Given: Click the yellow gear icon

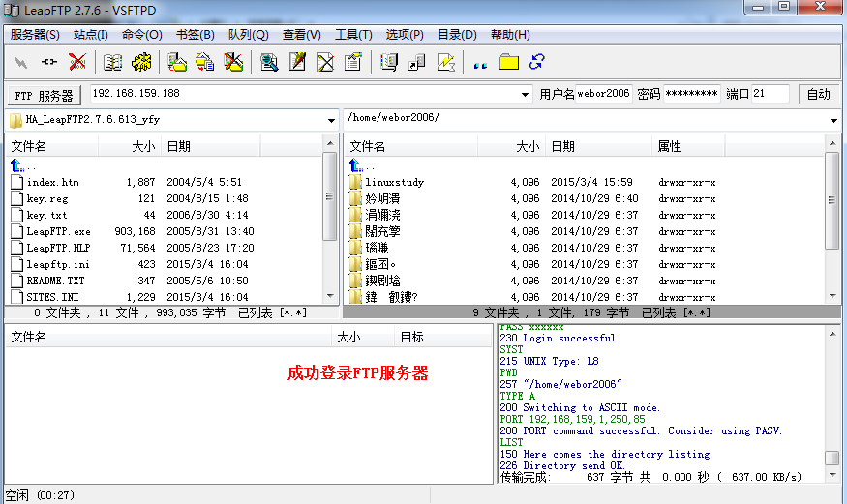Looking at the screenshot, I should (141, 62).
